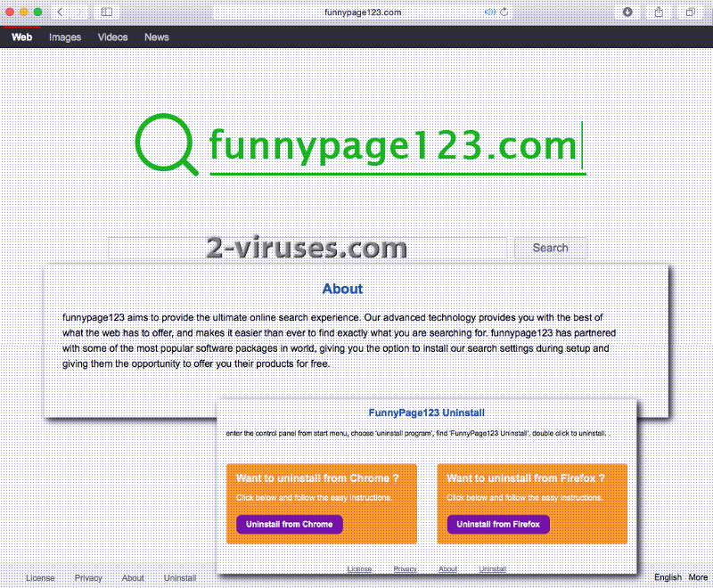Open About link in page footer
713x588 pixels.
[133, 578]
